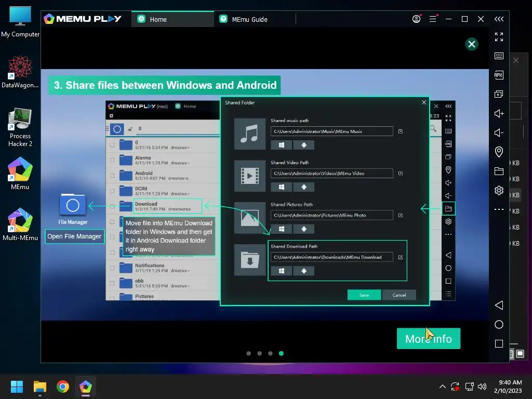
Task: Go to second guide slide dot
Action: pos(260,353)
